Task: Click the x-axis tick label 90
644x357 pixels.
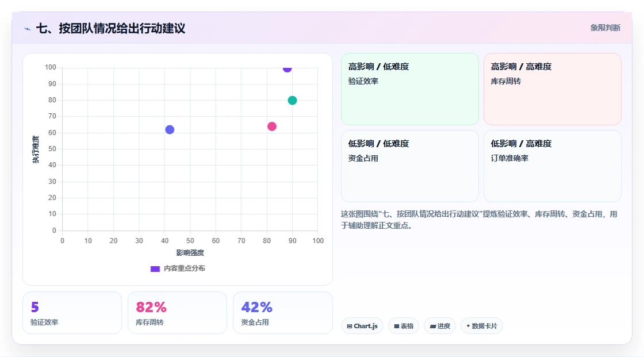Action: (293, 241)
